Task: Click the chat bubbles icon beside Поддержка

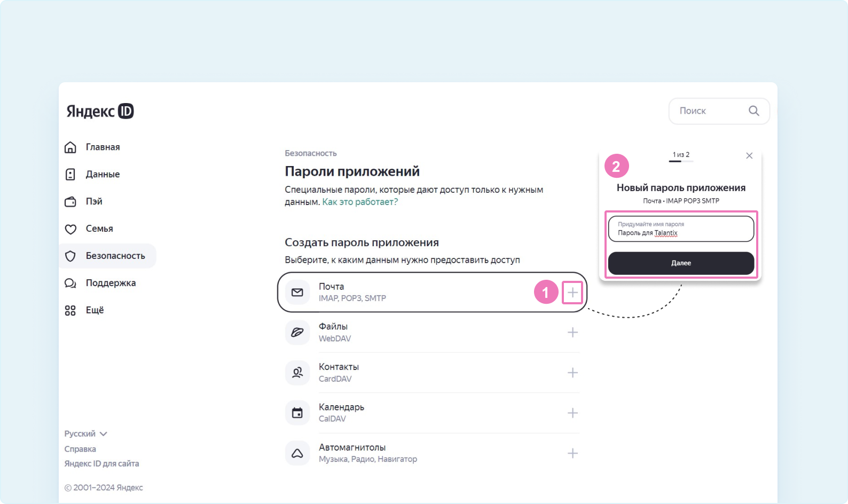Action: pyautogui.click(x=70, y=283)
